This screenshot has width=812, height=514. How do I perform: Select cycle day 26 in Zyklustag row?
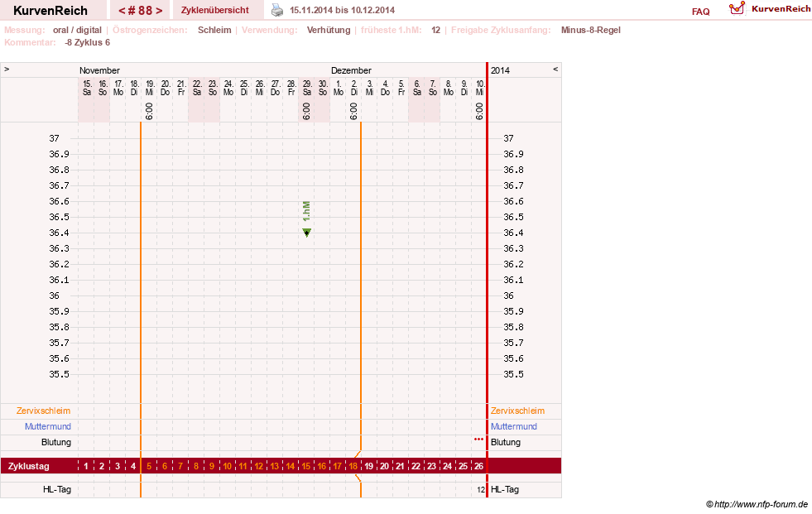pyautogui.click(x=478, y=466)
